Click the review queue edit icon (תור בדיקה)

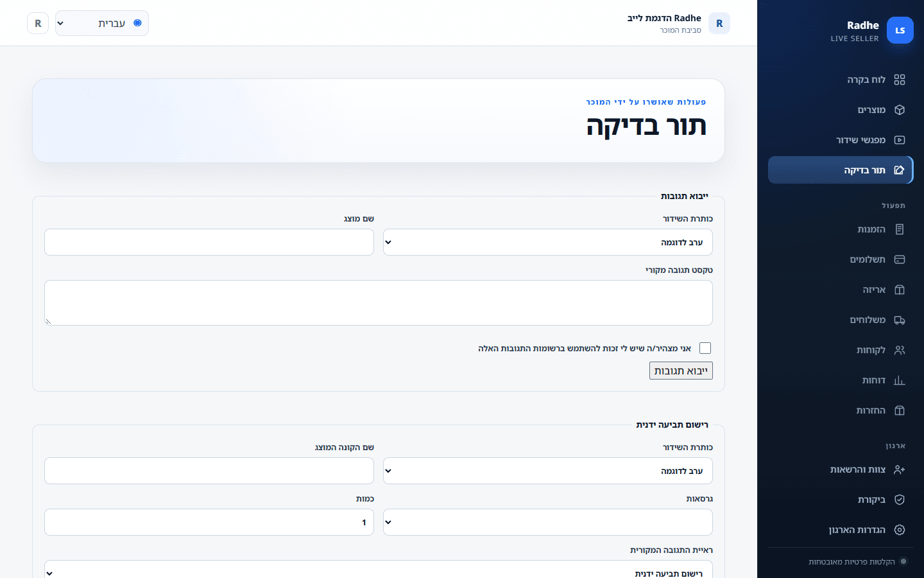900,170
